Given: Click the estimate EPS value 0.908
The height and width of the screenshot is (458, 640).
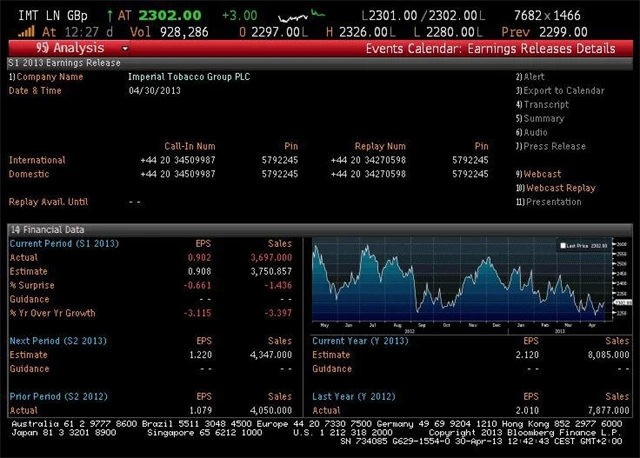Looking at the screenshot, I should coord(200,271).
